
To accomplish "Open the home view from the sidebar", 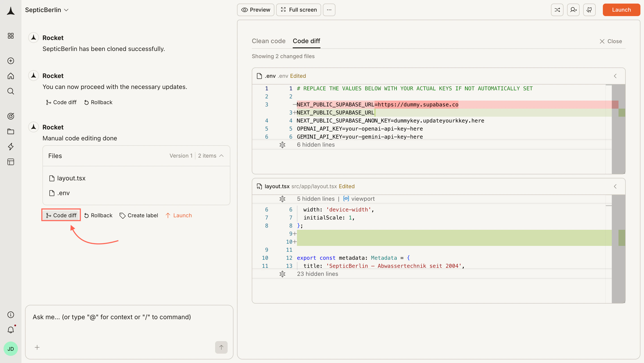I will click(x=11, y=76).
